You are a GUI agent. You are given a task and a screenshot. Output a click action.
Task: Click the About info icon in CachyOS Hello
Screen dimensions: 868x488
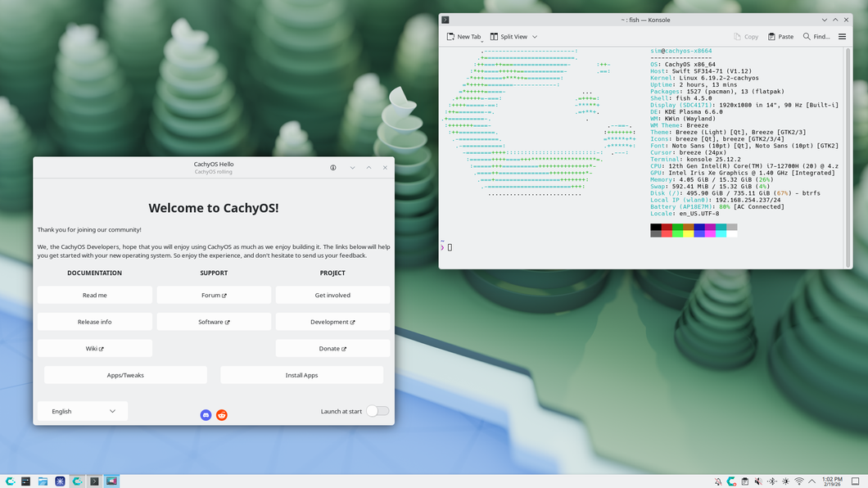tap(333, 167)
